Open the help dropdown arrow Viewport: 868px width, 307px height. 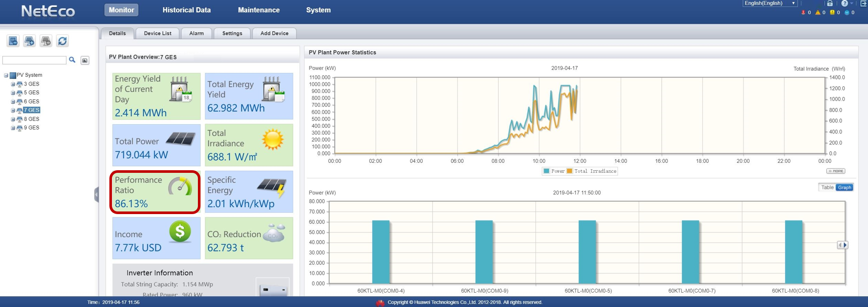point(852,3)
